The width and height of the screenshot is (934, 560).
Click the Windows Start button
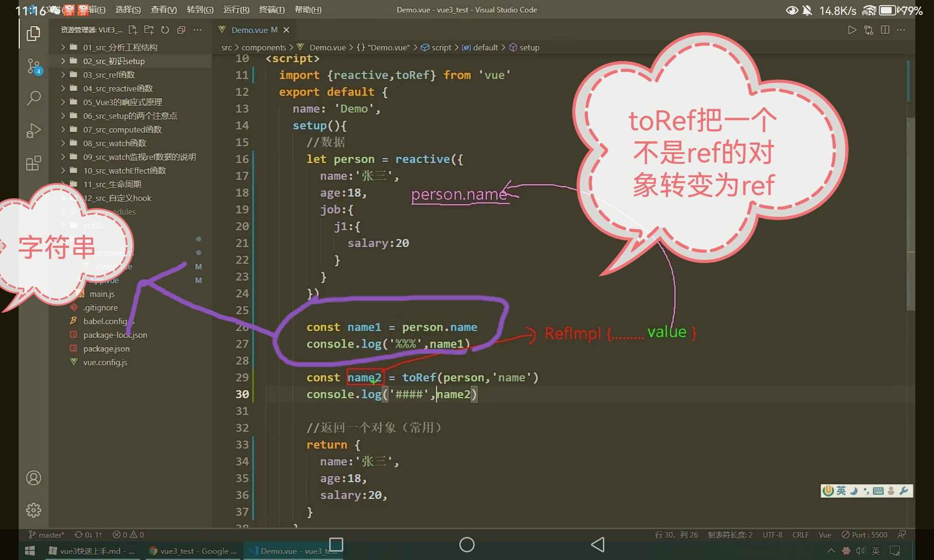coord(30,551)
